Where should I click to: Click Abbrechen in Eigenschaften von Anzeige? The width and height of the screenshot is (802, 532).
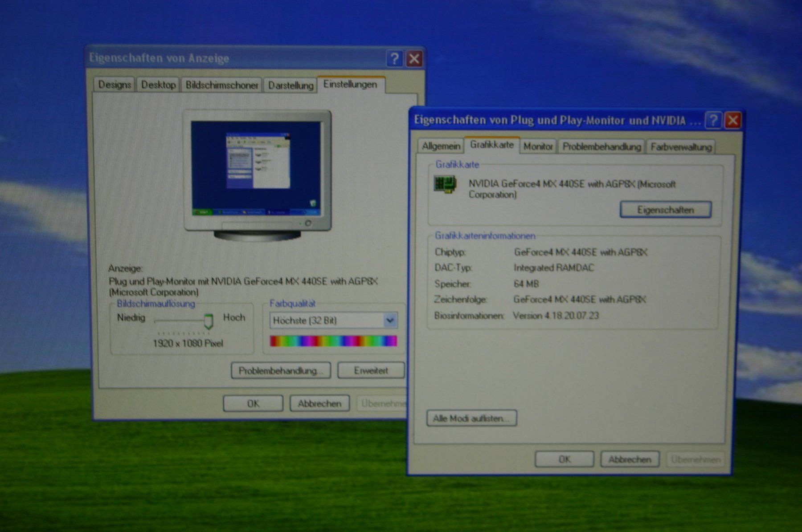tap(319, 403)
